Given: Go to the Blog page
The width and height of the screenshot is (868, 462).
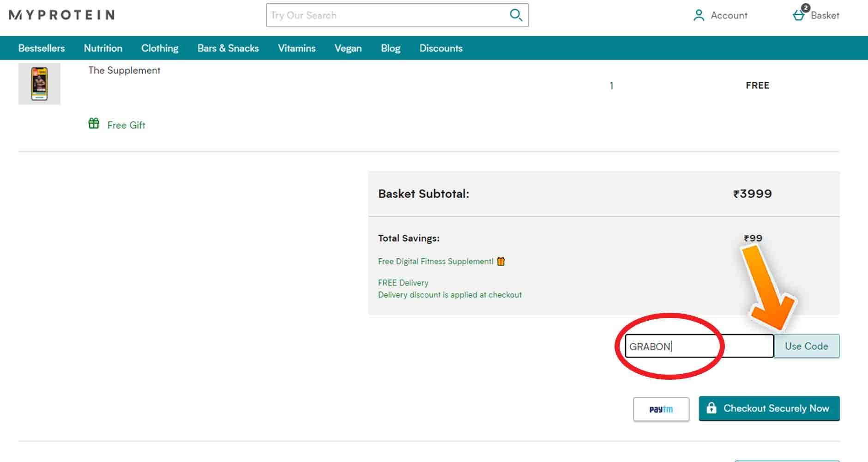Looking at the screenshot, I should 391,48.
